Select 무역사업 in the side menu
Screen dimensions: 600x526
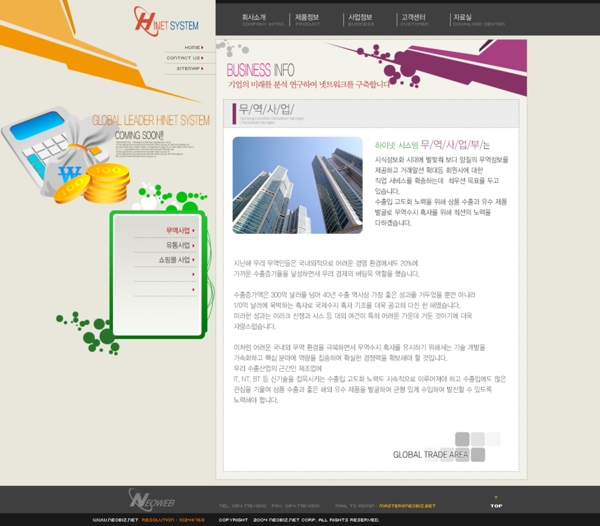177,230
